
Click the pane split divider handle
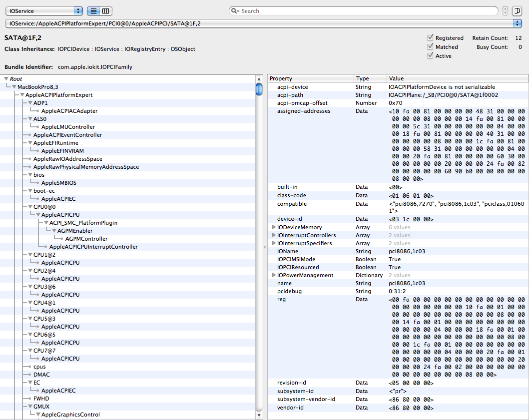click(265, 247)
